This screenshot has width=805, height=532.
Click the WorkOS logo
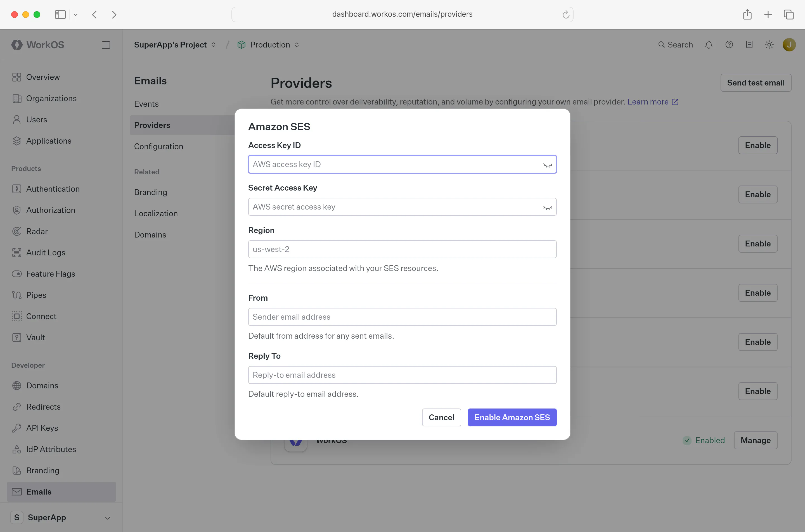click(38, 45)
